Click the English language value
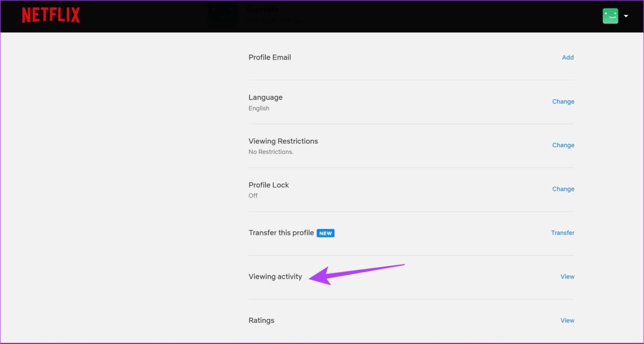Viewport: 644px width, 344px height. pos(259,108)
